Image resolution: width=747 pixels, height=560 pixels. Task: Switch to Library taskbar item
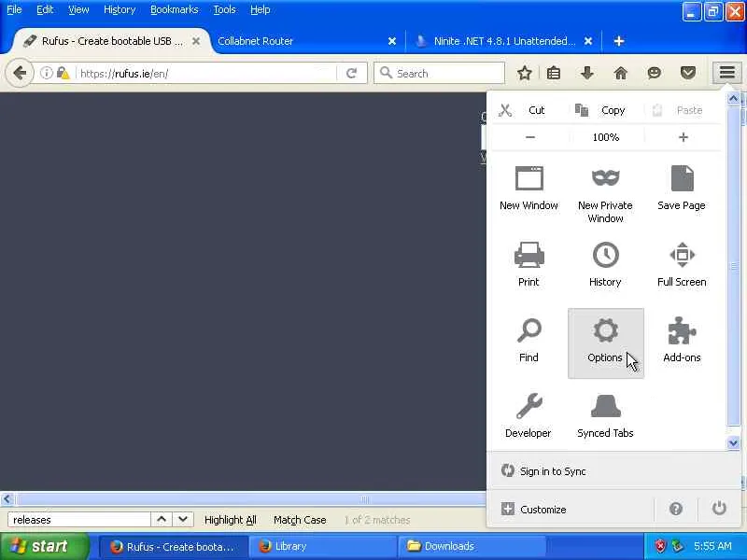tap(322, 546)
